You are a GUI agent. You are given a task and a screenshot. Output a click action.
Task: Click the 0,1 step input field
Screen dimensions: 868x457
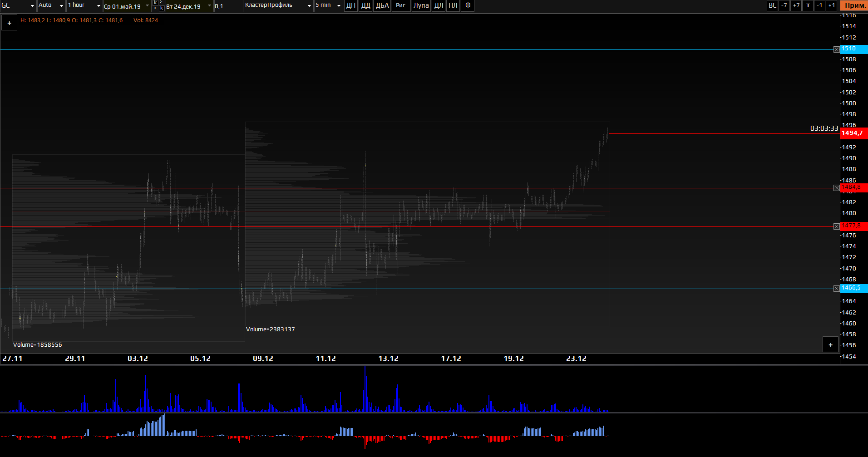click(x=228, y=6)
